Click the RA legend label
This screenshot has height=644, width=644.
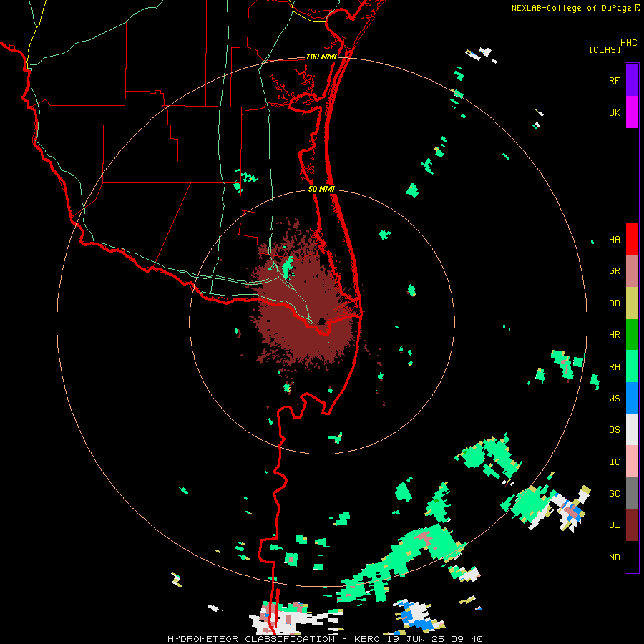point(614,367)
